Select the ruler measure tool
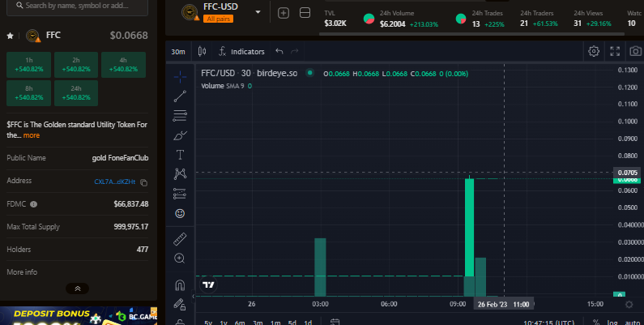 pyautogui.click(x=180, y=239)
